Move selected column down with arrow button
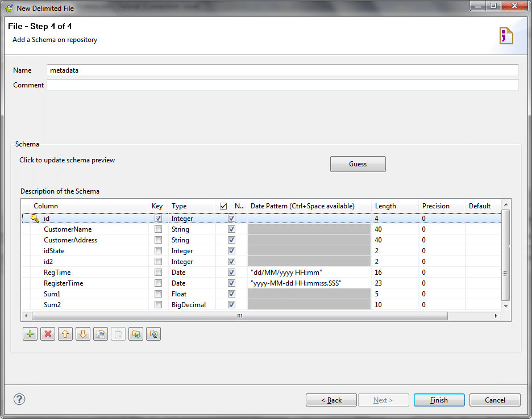Viewport: 532px width, 419px height. coord(83,334)
